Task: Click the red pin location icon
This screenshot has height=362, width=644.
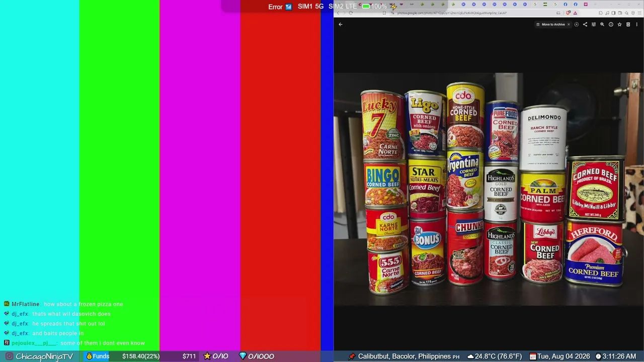Action: coord(352,356)
